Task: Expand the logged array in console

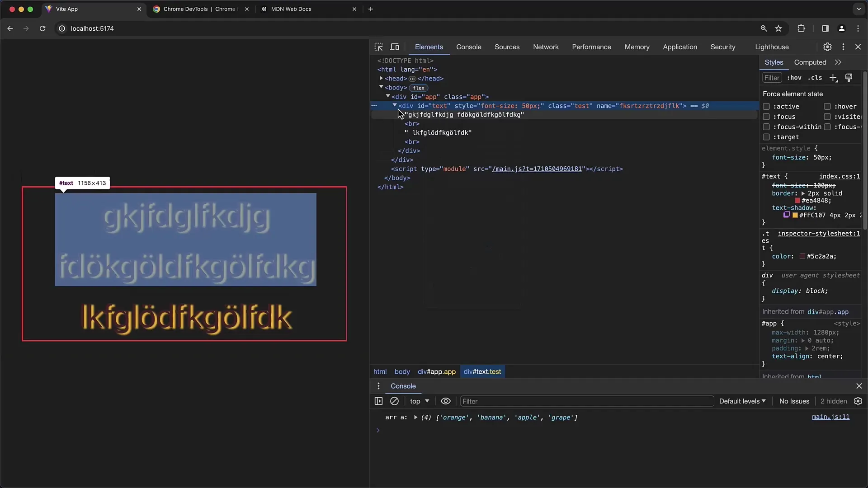Action: pyautogui.click(x=415, y=418)
